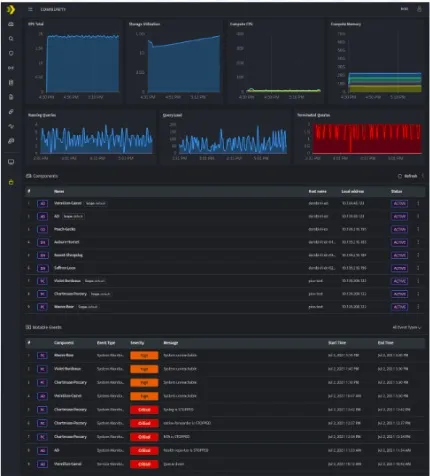The image size is (430, 476).
Task: Sort components by Status column
Action: [396, 191]
